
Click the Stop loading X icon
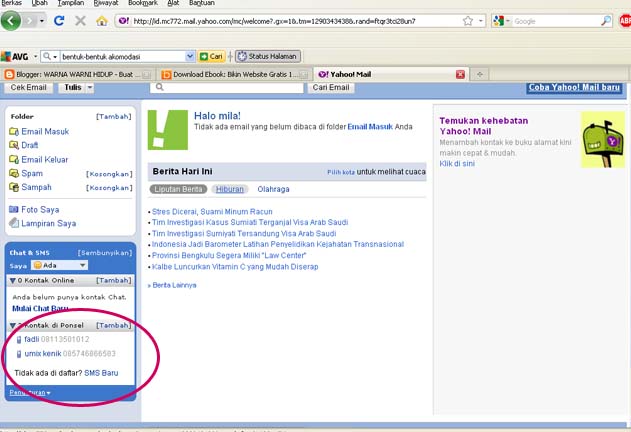80,21
